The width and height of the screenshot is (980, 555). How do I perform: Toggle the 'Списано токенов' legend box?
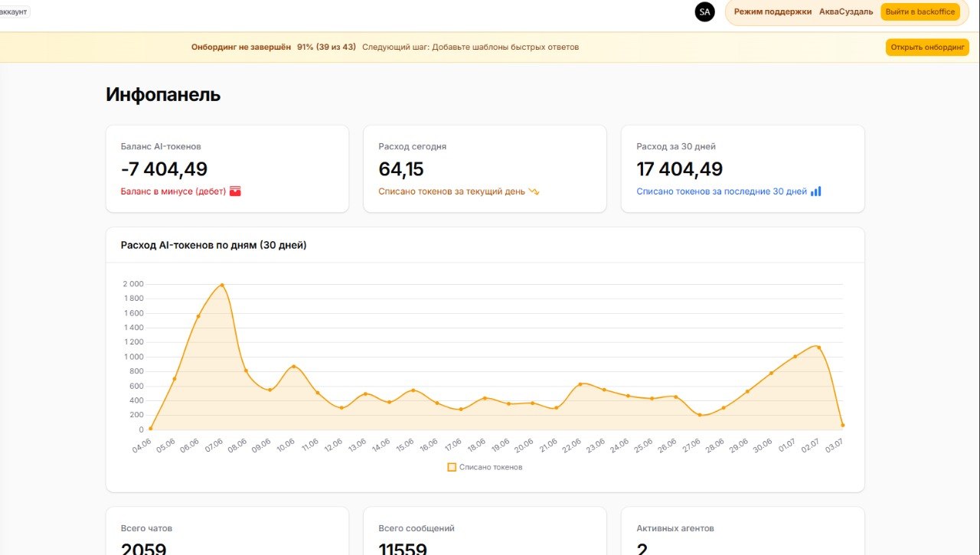[x=452, y=467]
